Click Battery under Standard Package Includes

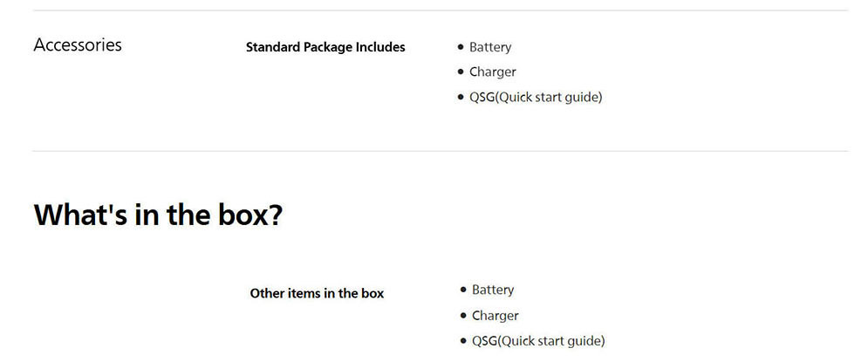pyautogui.click(x=490, y=47)
